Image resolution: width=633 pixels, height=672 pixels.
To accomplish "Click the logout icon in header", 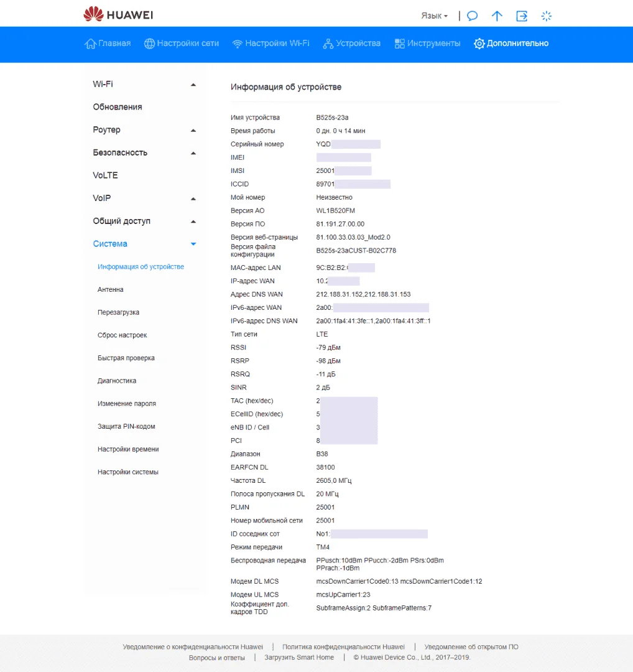I will tap(522, 16).
